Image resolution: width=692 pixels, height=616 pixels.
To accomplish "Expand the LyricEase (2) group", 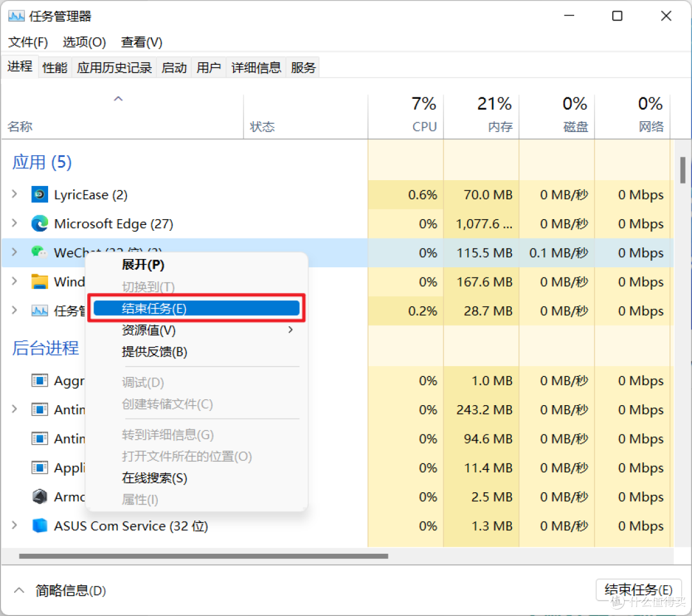I will click(15, 194).
